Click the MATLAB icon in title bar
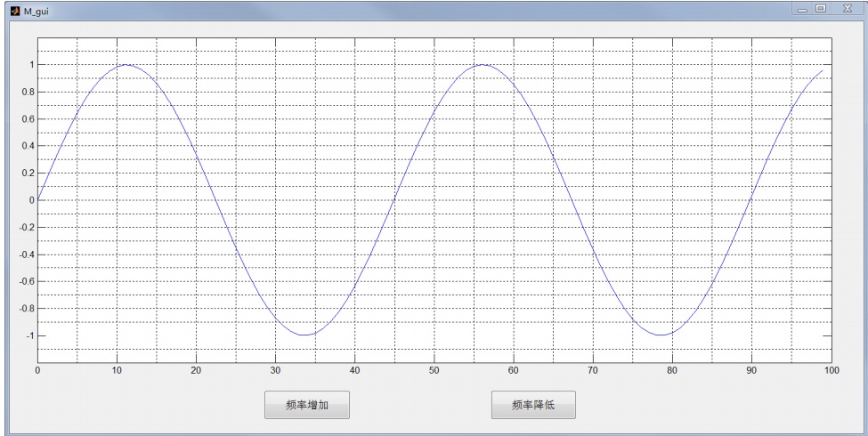Viewport: 868px width, 436px height. click(15, 11)
